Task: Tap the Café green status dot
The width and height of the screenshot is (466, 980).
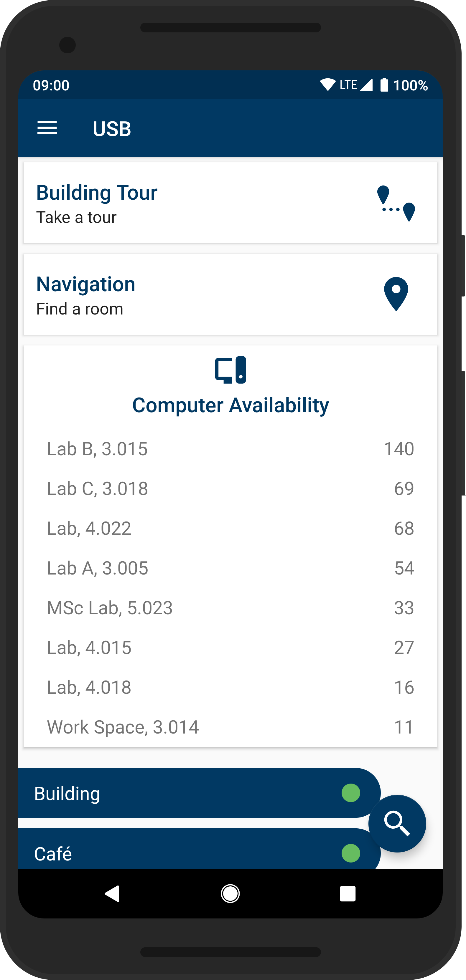Action: [x=351, y=853]
